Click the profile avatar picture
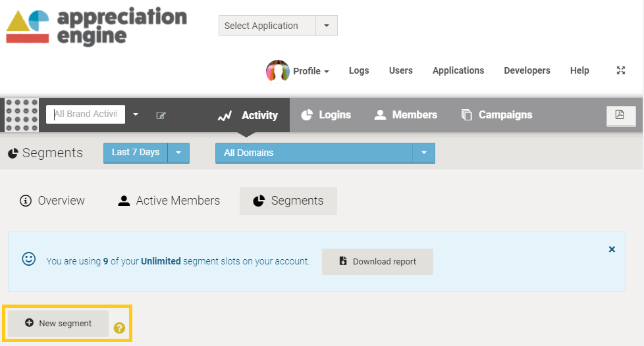The image size is (644, 346). coord(278,71)
